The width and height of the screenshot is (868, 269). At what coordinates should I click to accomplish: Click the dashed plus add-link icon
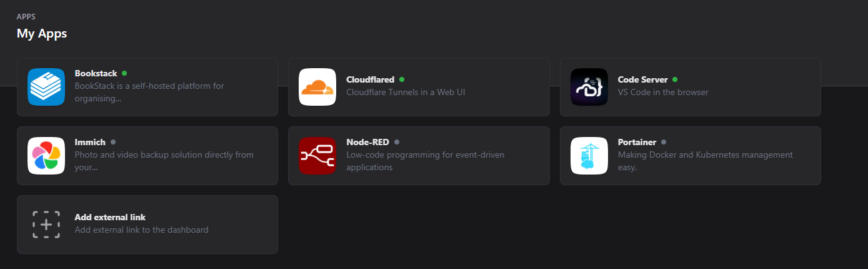tap(46, 225)
